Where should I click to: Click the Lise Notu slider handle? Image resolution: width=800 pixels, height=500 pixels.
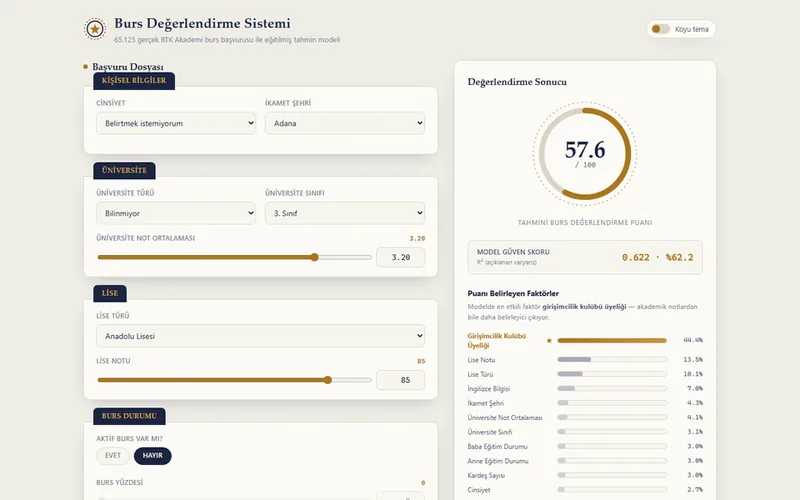(328, 380)
